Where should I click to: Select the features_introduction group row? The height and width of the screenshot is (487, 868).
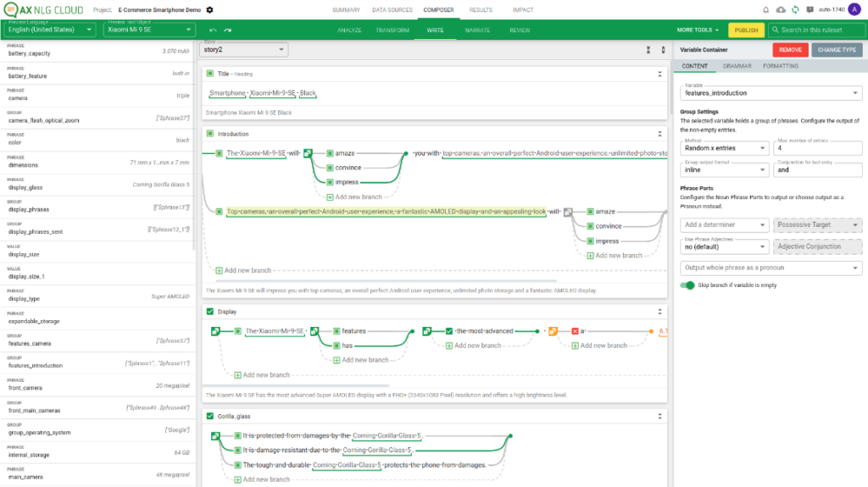(98, 362)
